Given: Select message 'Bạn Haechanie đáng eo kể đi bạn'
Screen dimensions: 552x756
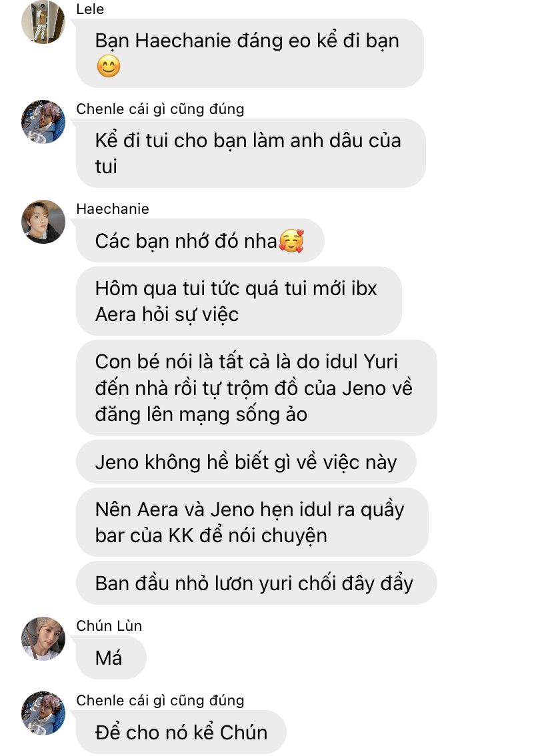Looking at the screenshot, I should [250, 53].
